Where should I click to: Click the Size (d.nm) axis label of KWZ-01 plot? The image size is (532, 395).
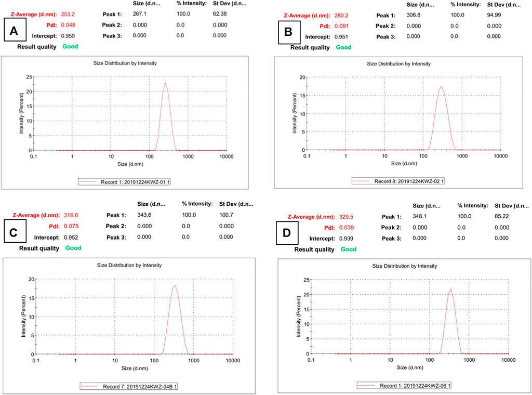130,164
